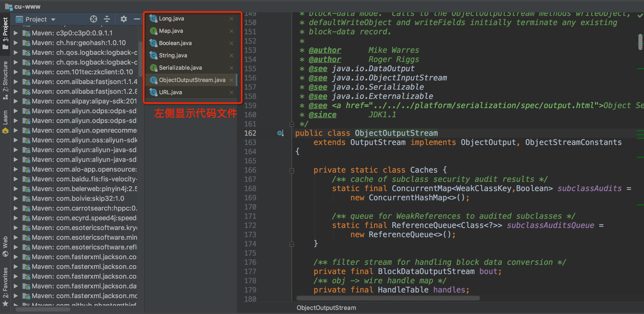644x314 pixels.
Task: Select Maven: com.belerweb:pinyin4j library
Action: 84,189
